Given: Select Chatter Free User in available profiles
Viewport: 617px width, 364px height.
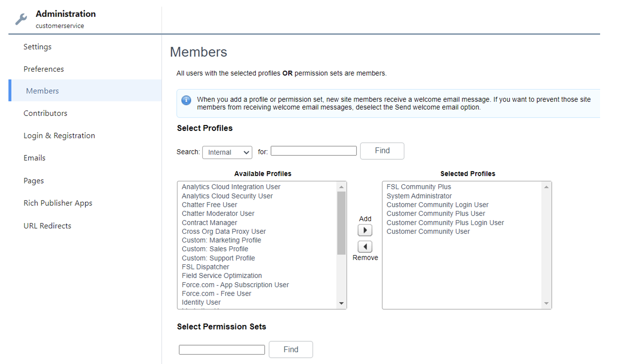Looking at the screenshot, I should [209, 205].
